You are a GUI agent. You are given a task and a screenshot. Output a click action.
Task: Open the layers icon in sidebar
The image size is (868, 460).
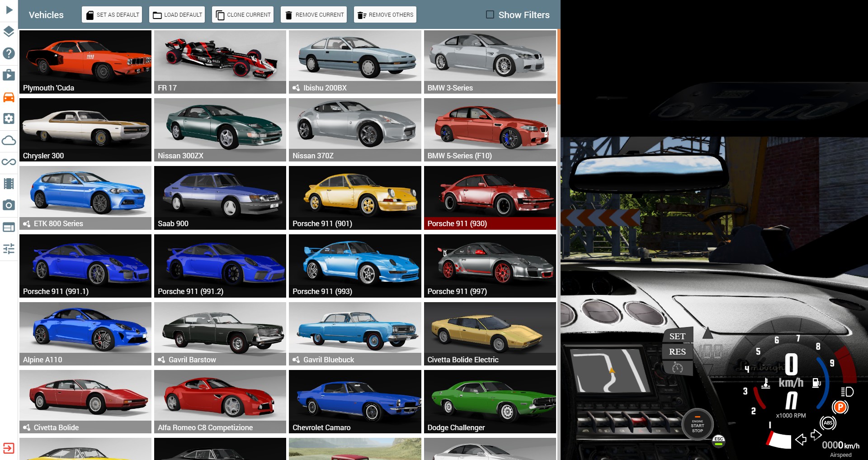(x=9, y=32)
